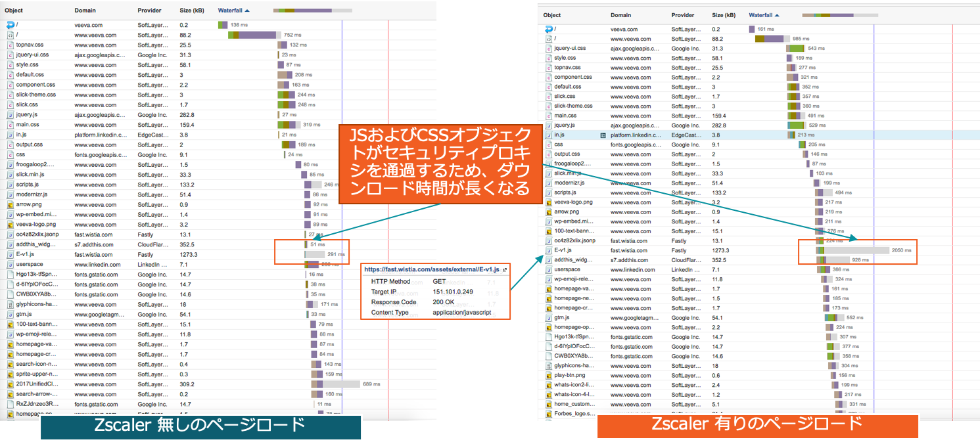This screenshot has width=980, height=446.
Task: Click the component.css file icon in left panel
Action: click(x=11, y=85)
